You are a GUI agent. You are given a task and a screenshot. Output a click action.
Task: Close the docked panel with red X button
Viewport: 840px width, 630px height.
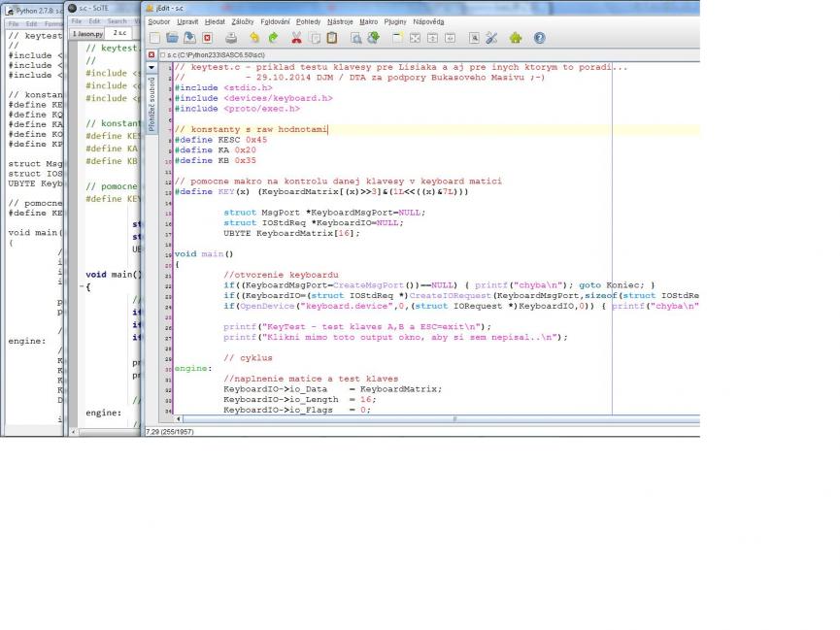click(x=151, y=54)
